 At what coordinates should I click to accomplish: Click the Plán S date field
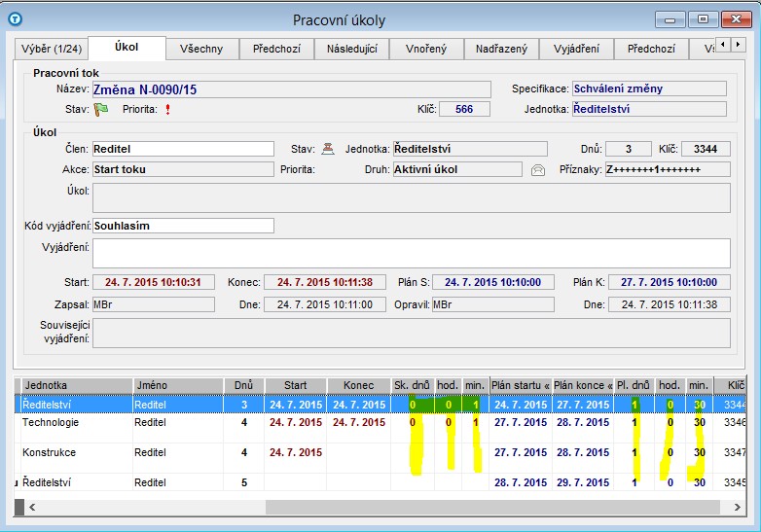point(493,282)
